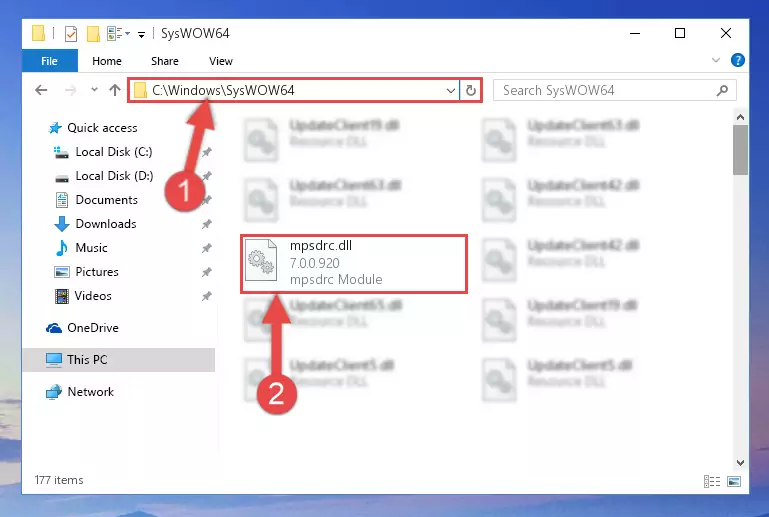Close the SysWOW64 window

pos(726,33)
